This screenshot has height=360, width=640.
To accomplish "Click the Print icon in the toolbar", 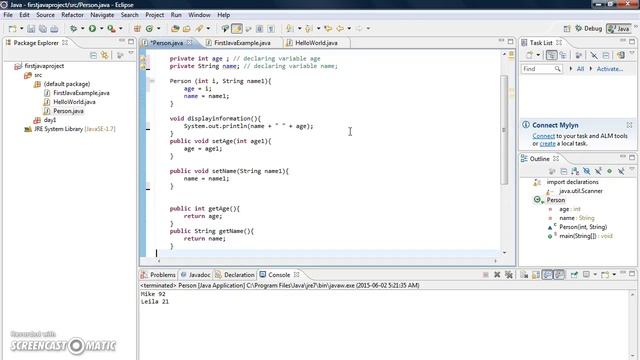I will tap(54, 29).
